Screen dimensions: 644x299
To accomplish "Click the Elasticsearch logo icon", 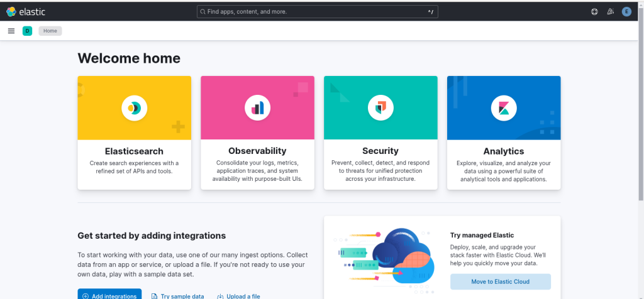I will [135, 108].
